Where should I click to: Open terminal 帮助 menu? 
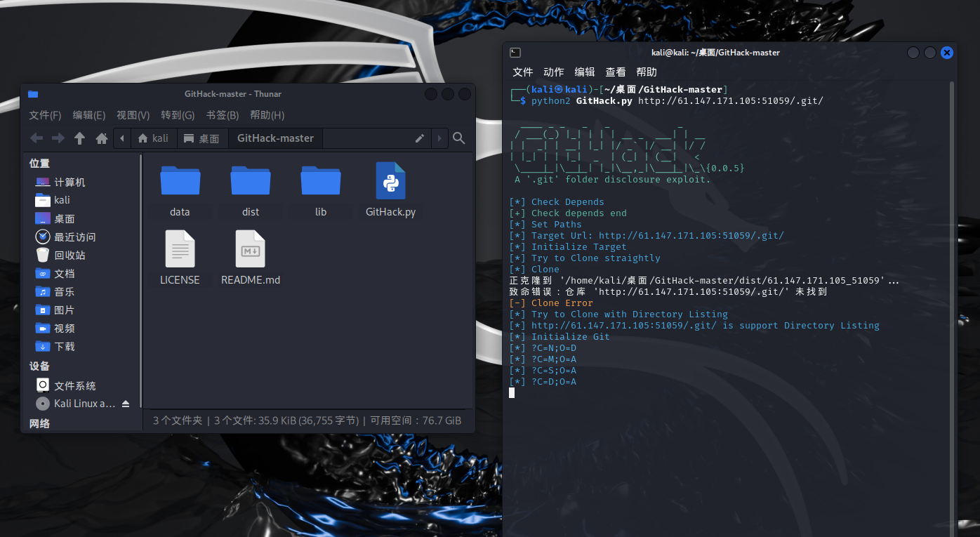click(x=647, y=72)
